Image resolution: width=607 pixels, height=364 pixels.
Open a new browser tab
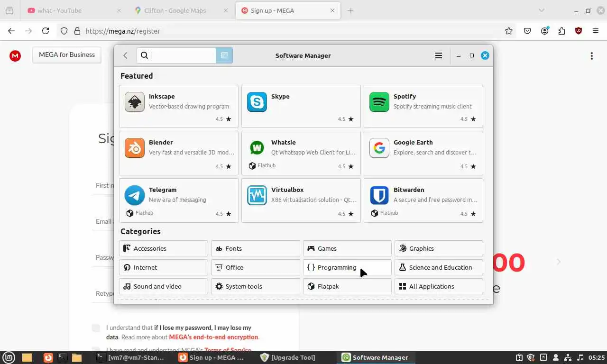(x=350, y=10)
